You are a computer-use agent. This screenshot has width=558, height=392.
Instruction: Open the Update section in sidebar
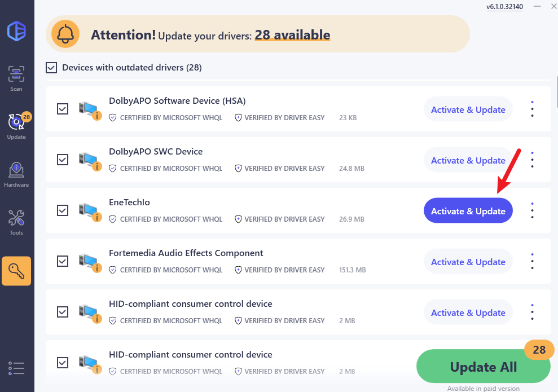16,126
